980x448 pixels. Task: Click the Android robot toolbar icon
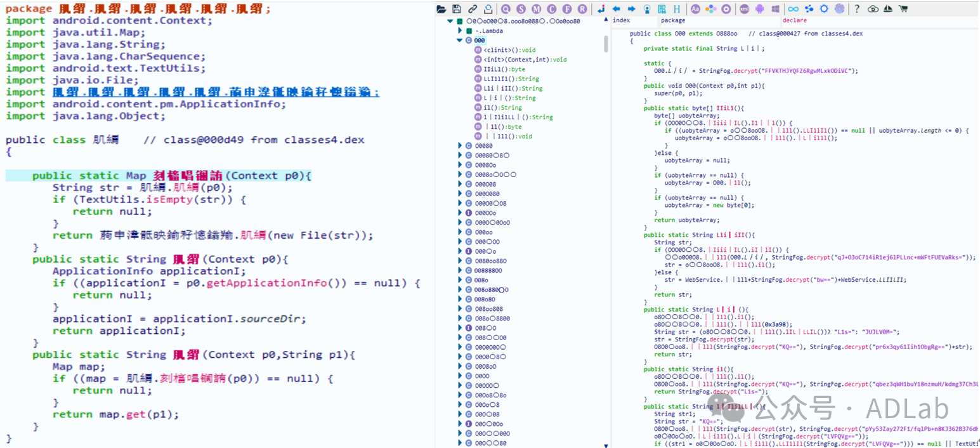[x=759, y=9]
